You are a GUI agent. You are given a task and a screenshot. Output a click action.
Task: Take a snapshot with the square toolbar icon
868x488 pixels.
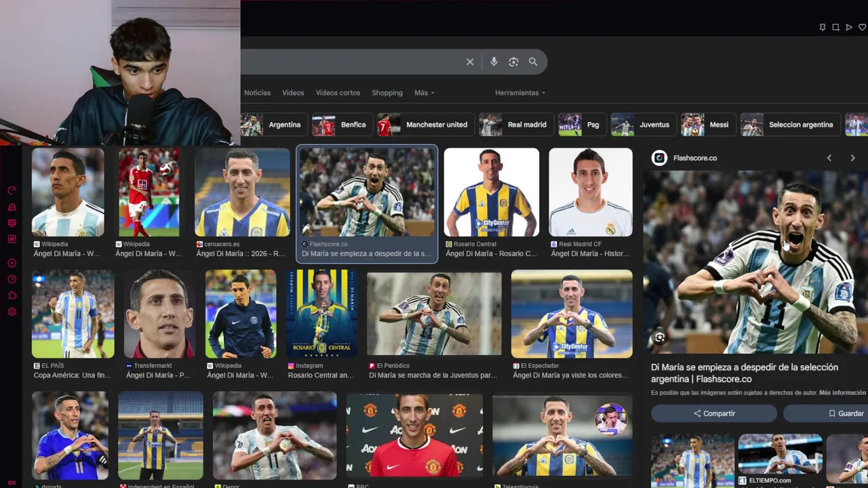[835, 27]
